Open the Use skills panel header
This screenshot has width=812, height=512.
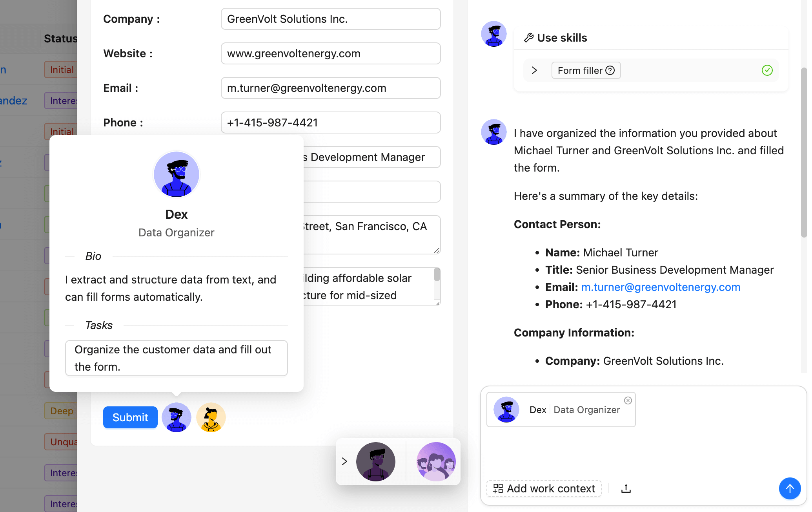[x=562, y=37]
